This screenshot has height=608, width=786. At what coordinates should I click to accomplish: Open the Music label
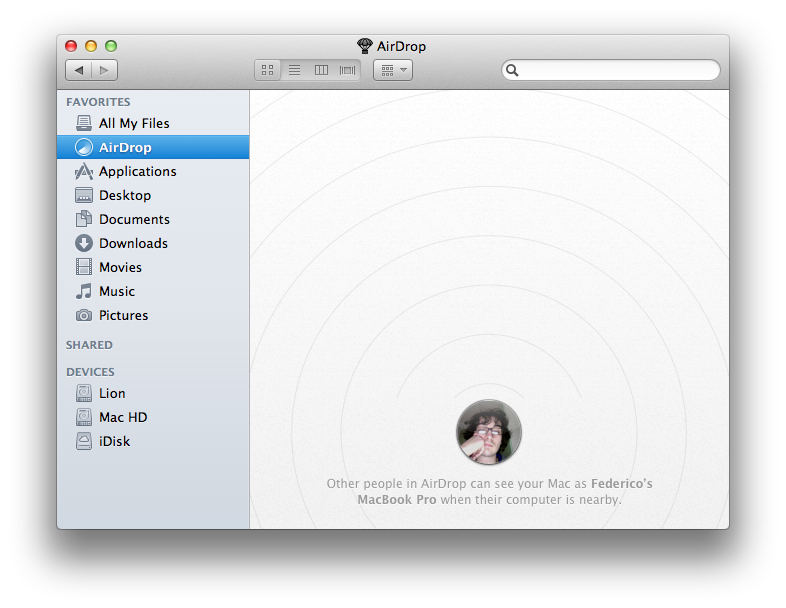(117, 291)
